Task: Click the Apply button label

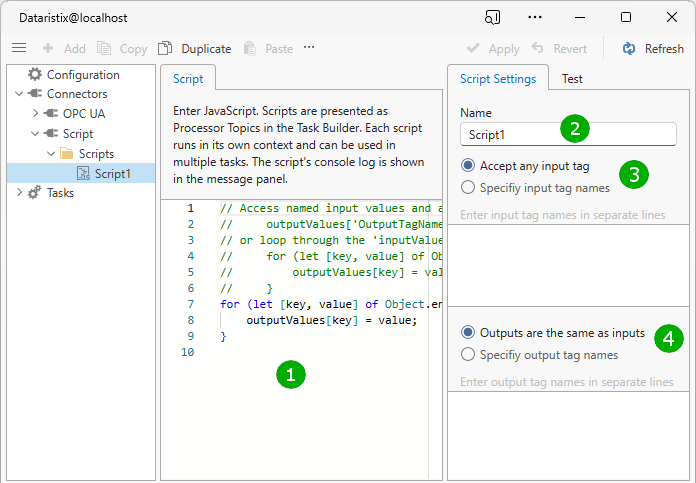Action: point(504,49)
